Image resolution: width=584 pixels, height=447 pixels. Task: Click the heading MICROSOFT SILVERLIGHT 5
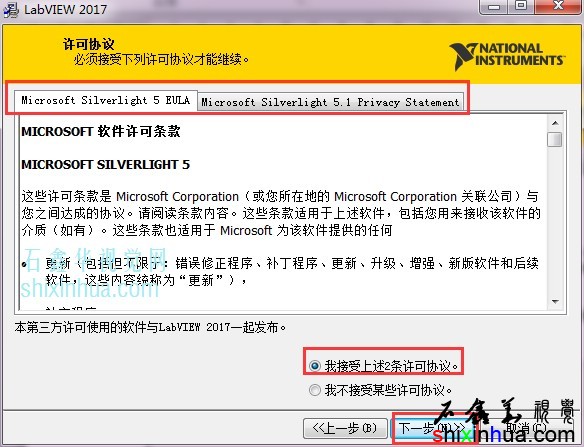pyautogui.click(x=105, y=164)
